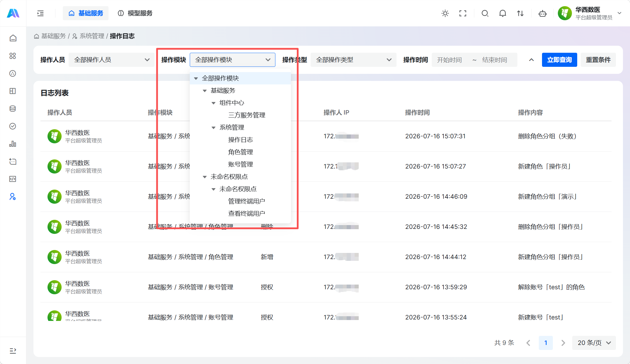Viewport: 630px width, 364px height.
Task: Click timestamp 2026-07-16 15:07:27
Action: point(435,166)
